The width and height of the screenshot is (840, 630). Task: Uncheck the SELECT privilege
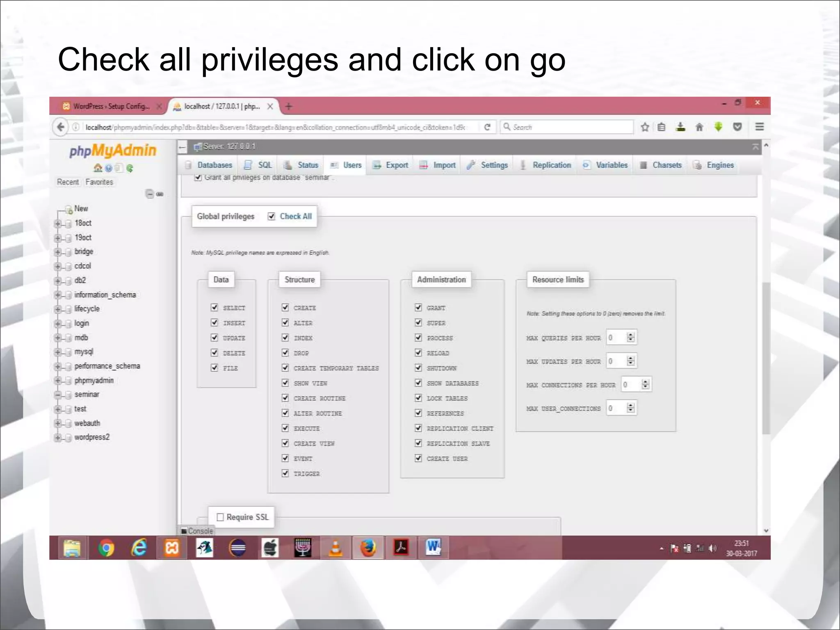pyautogui.click(x=214, y=307)
